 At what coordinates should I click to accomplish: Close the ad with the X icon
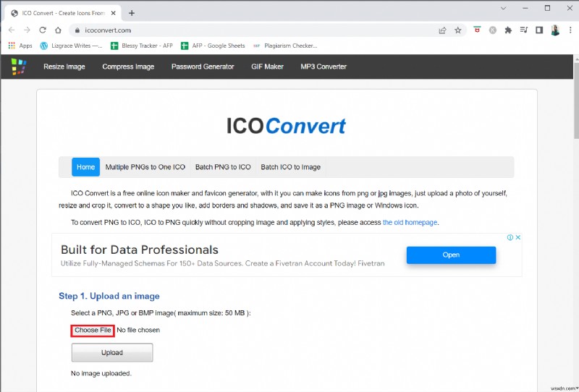pyautogui.click(x=518, y=238)
